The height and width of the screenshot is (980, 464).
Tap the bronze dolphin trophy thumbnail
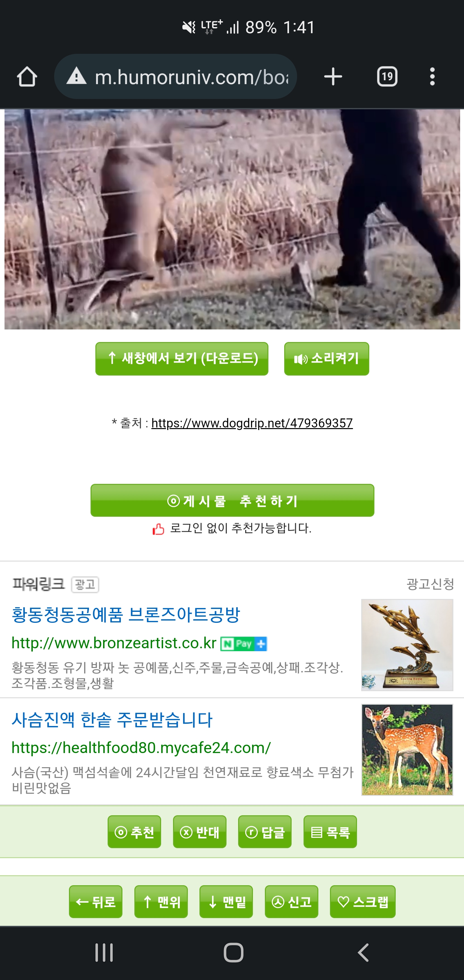(x=407, y=645)
